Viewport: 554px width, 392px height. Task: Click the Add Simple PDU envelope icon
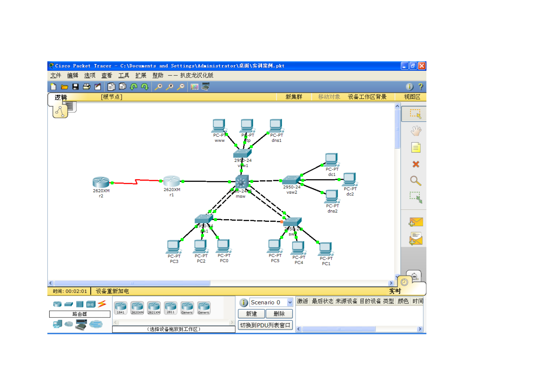click(416, 222)
